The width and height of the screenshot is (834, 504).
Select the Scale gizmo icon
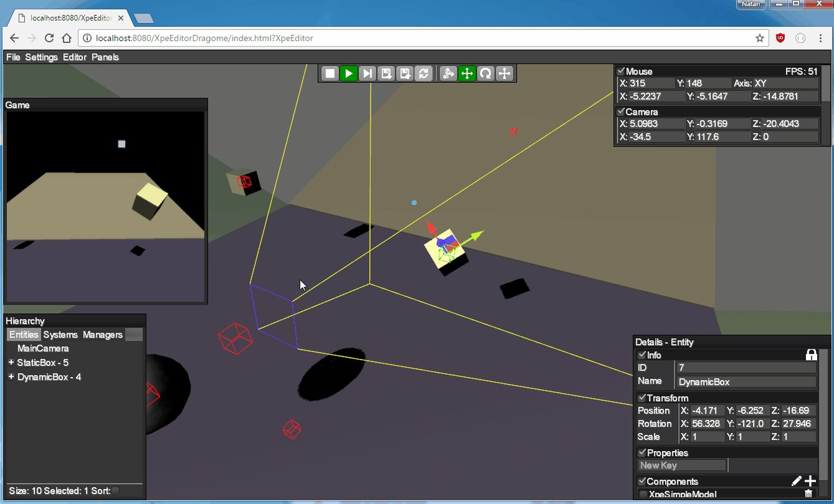504,73
